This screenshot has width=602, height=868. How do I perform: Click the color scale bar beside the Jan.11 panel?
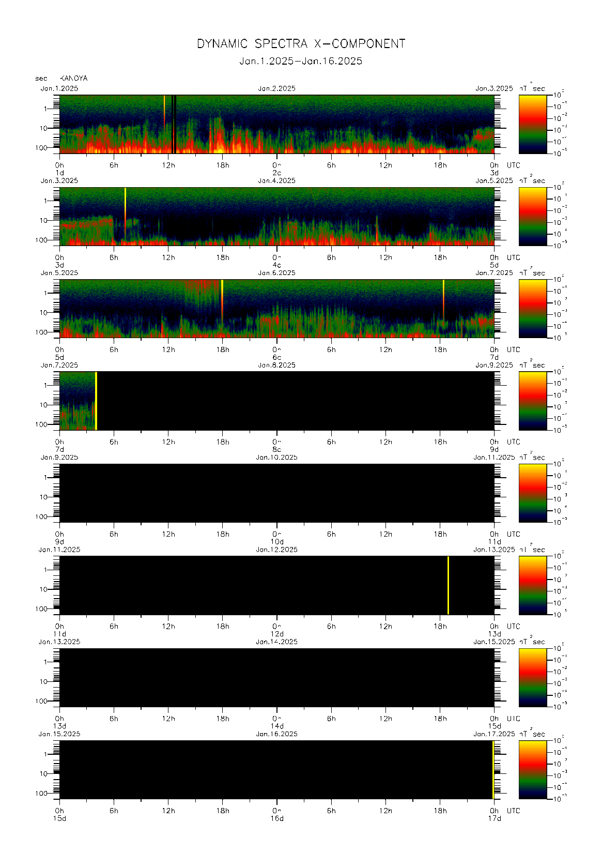point(533,585)
